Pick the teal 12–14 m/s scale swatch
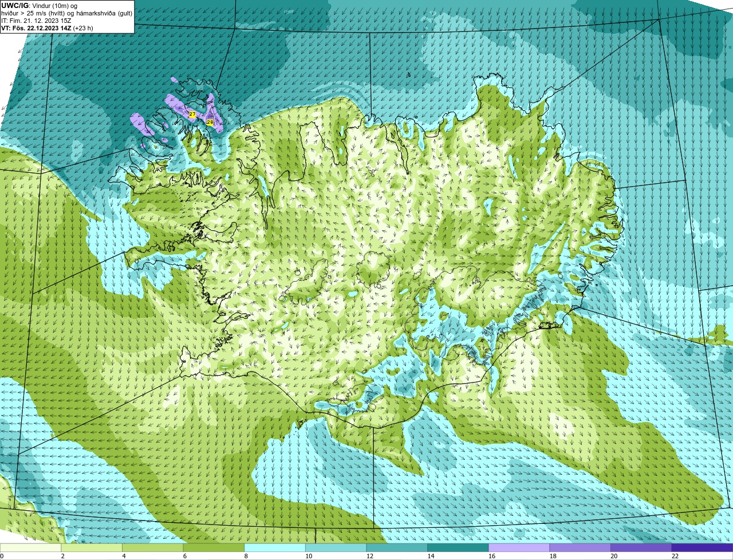This screenshot has width=733, height=560. [x=397, y=547]
